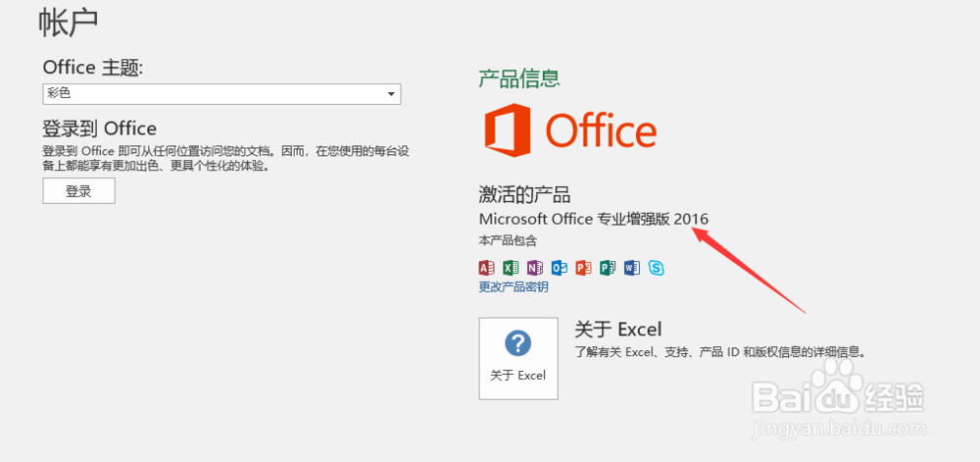Click the 关于 Excel button

click(518, 358)
